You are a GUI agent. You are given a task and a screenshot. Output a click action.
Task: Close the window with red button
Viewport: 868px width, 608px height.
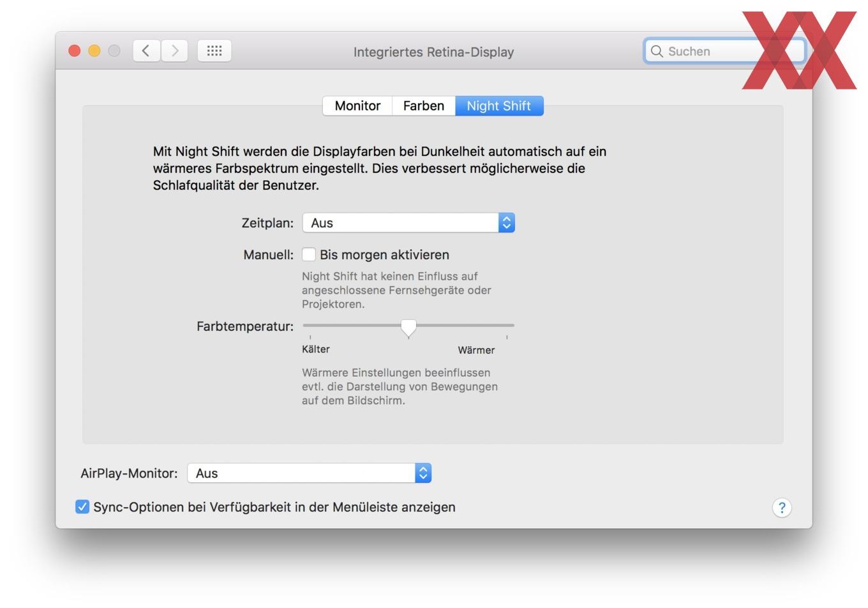point(75,51)
